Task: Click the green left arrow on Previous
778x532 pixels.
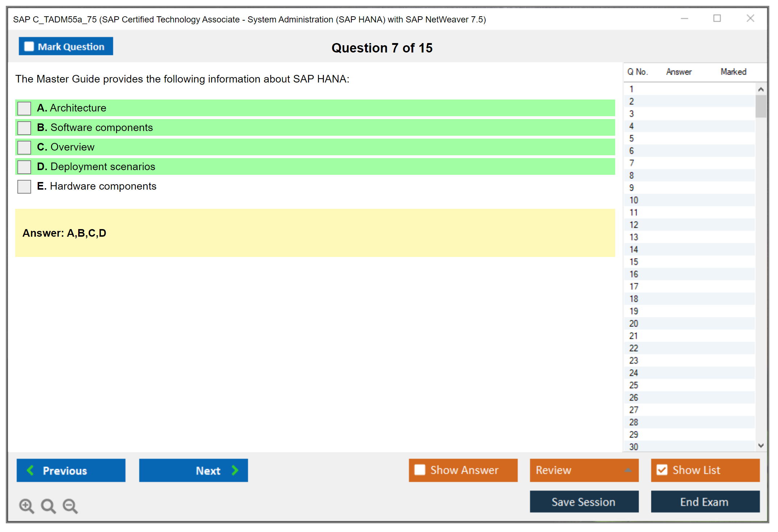Action: point(30,470)
